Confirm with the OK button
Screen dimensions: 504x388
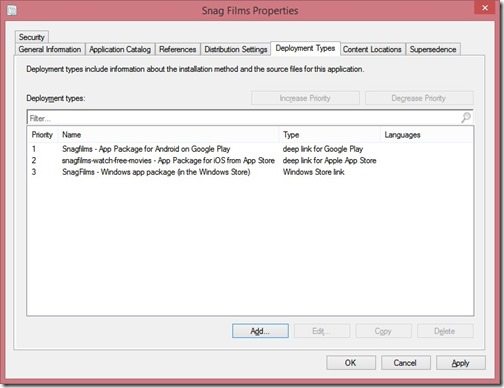pyautogui.click(x=351, y=363)
